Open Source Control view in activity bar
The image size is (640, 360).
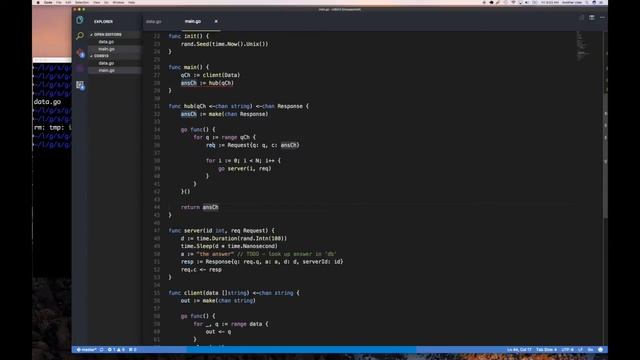pyautogui.click(x=80, y=52)
